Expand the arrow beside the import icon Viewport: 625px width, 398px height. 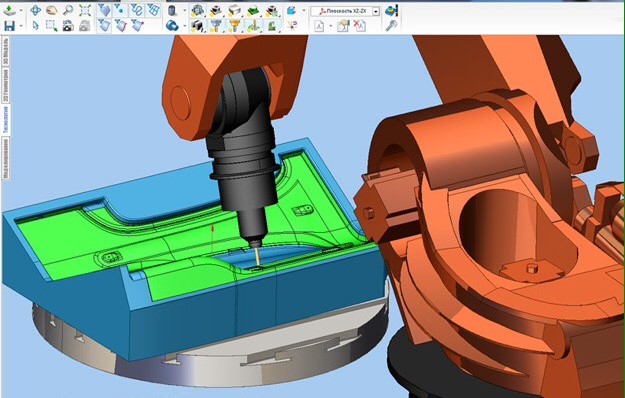point(21,11)
